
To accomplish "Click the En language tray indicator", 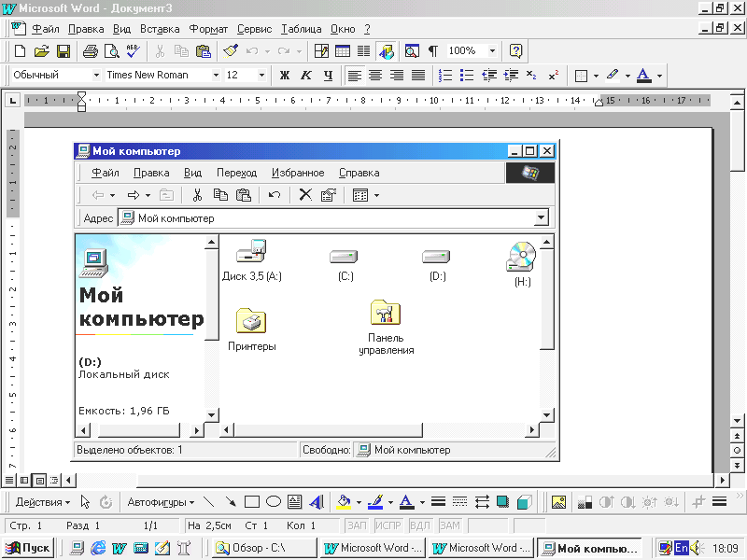I will click(682, 548).
